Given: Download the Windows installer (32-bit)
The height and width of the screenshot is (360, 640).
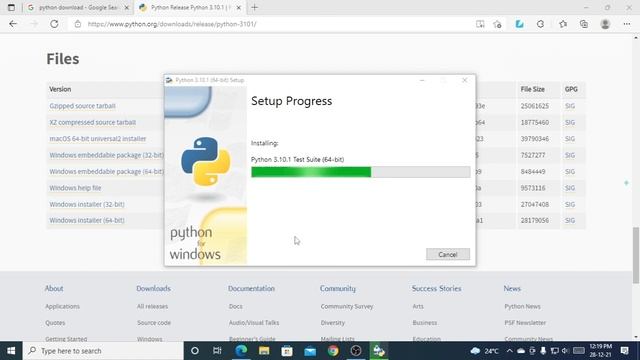Looking at the screenshot, I should pyautogui.click(x=87, y=204).
